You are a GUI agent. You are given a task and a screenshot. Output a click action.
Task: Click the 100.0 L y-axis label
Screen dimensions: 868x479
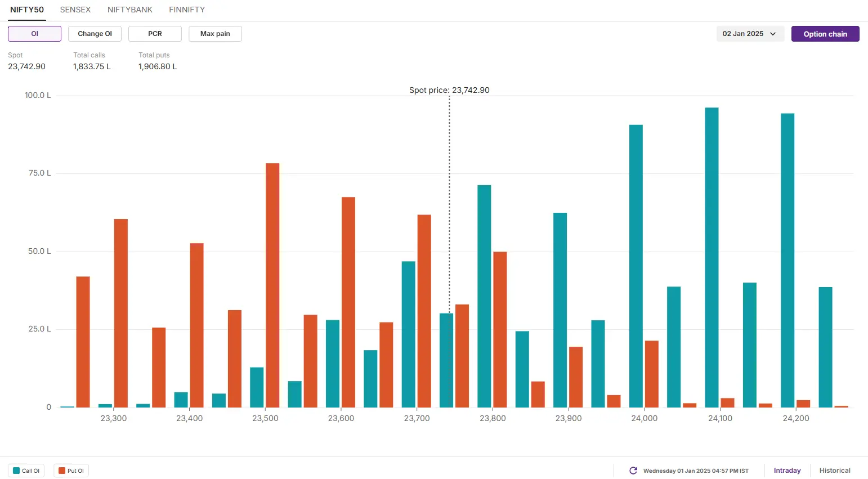(x=38, y=95)
